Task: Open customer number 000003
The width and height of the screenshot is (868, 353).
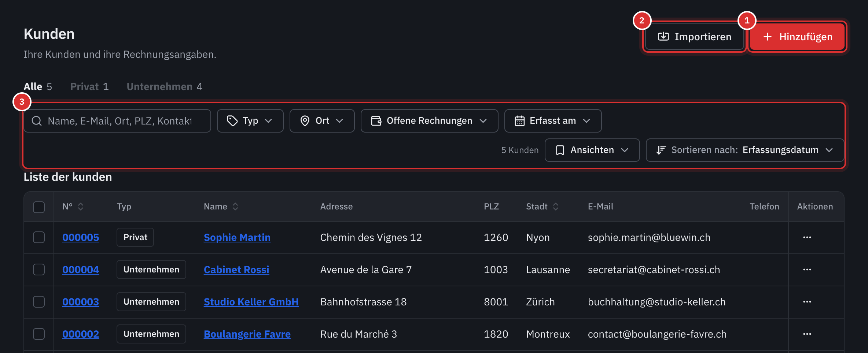Action: click(x=81, y=302)
